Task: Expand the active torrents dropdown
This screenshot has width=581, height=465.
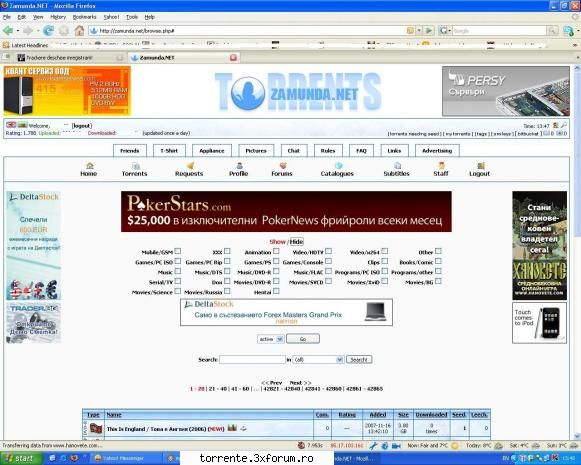Action: (270, 339)
